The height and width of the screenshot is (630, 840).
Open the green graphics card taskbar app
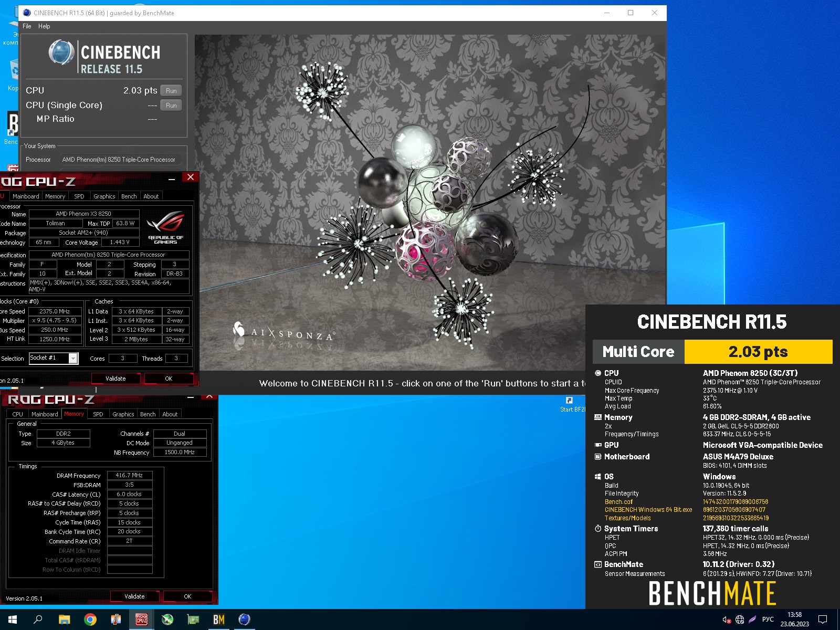(193, 619)
